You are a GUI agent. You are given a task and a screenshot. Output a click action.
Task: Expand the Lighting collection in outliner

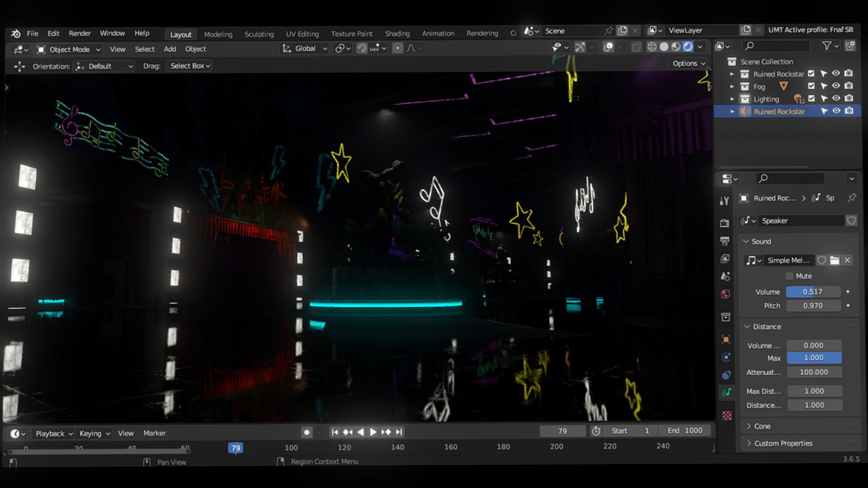732,99
